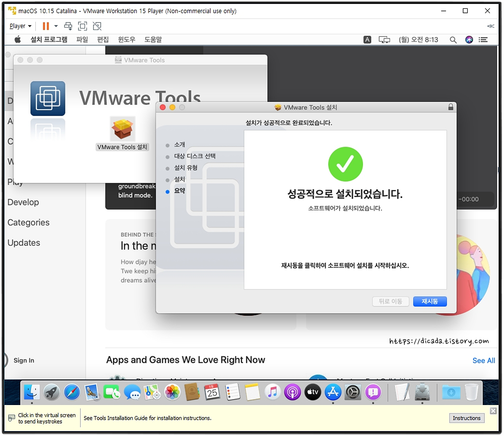
Task: Open Notification Center in menu bar
Action: [483, 39]
